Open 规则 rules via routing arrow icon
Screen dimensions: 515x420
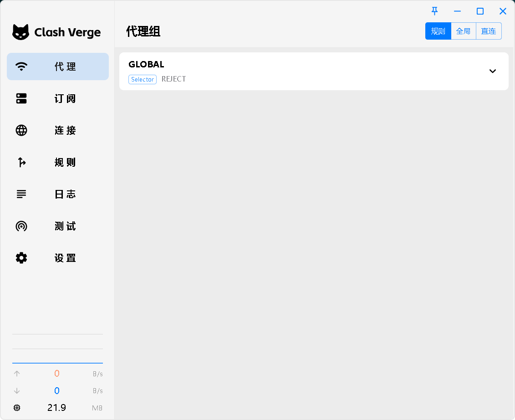21,162
